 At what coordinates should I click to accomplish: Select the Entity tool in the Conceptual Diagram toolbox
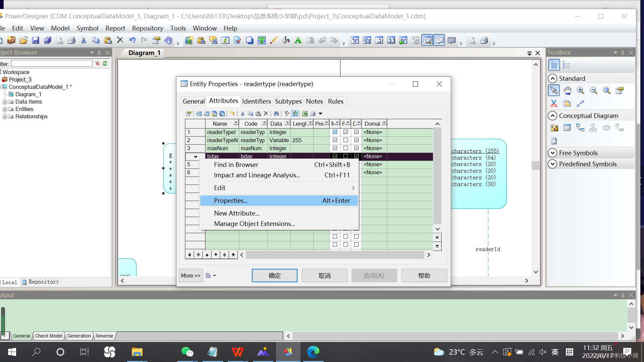567,128
